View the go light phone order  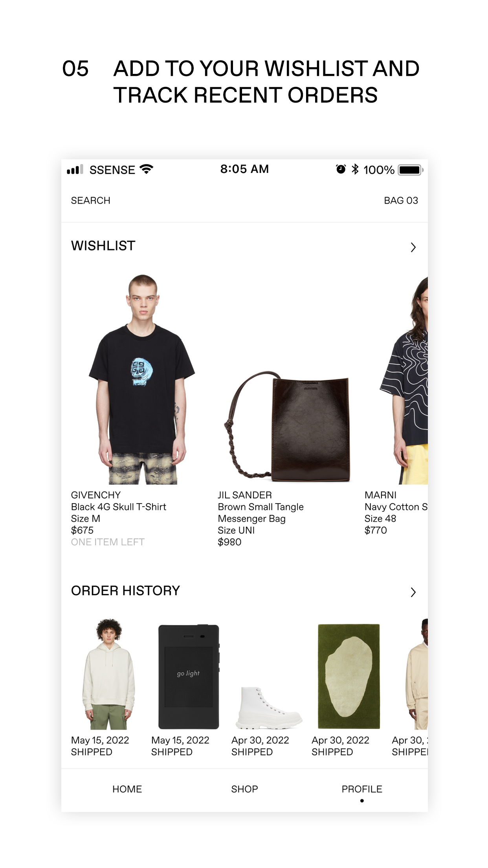(x=189, y=676)
